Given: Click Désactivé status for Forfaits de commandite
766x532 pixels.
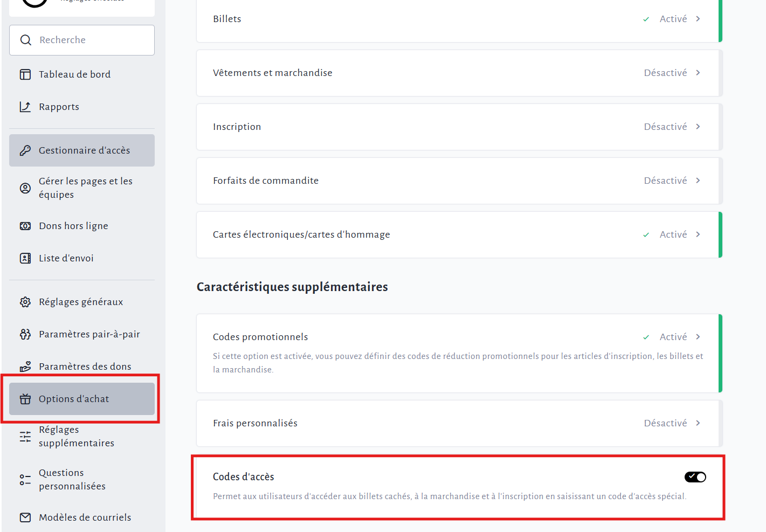Looking at the screenshot, I should point(665,181).
